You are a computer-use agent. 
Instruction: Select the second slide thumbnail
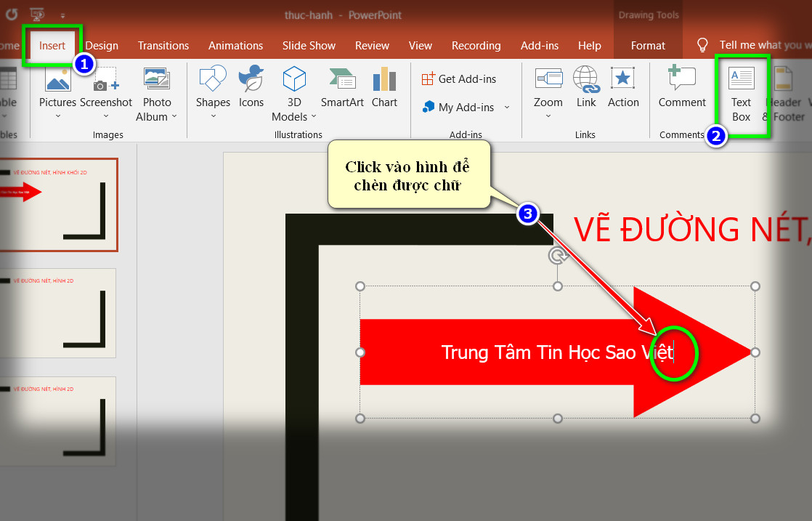point(58,312)
